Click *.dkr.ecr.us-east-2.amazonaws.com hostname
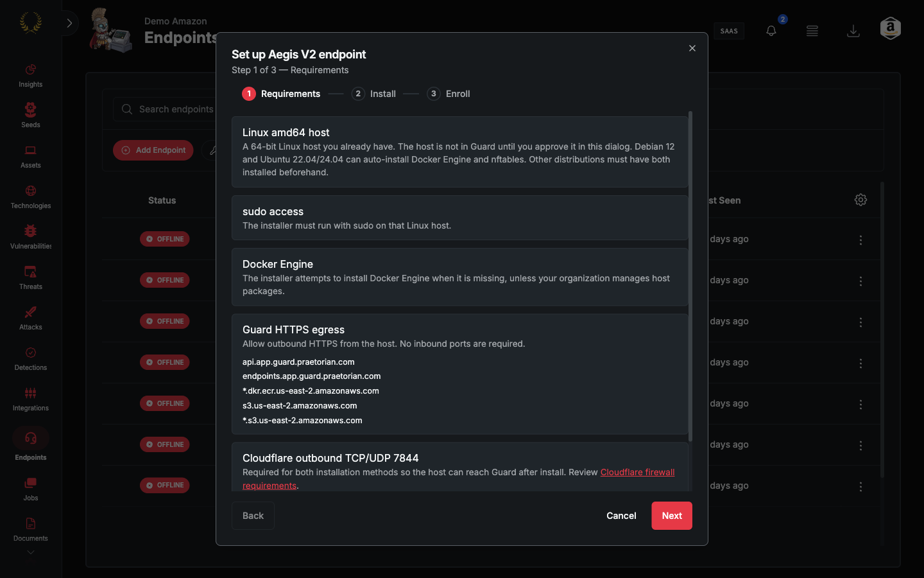 click(311, 391)
